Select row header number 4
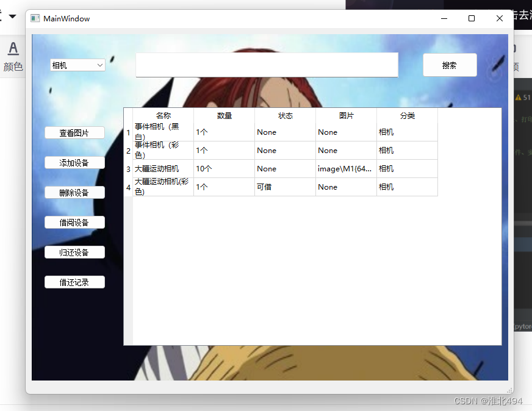The image size is (532, 411). 128,187
